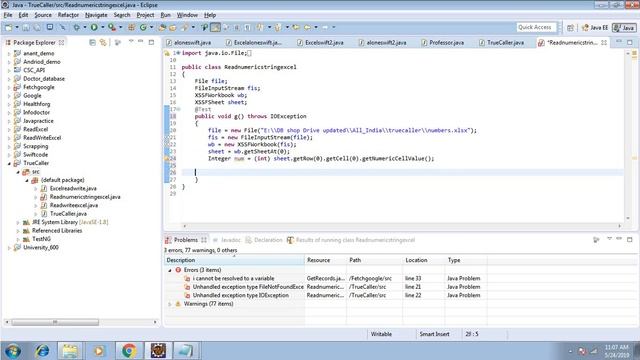Sort problems by Resource column header
Image resolution: width=640 pixels, height=360 pixels.
tap(325, 260)
